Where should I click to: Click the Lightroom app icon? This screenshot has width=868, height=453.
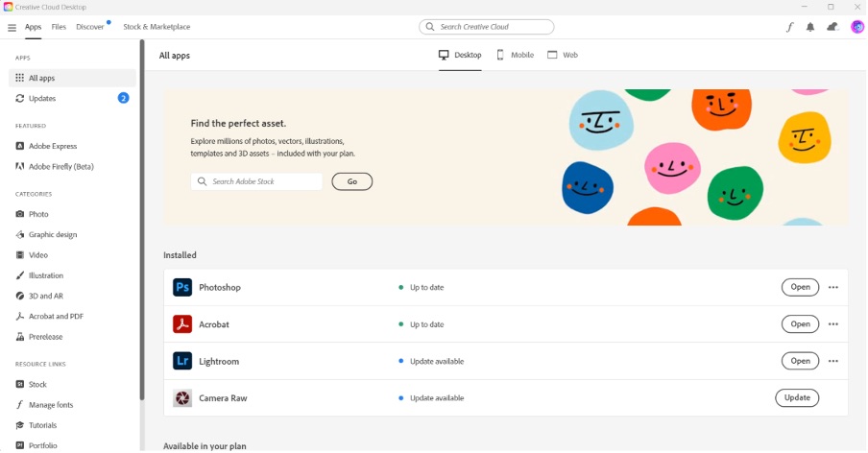click(182, 361)
